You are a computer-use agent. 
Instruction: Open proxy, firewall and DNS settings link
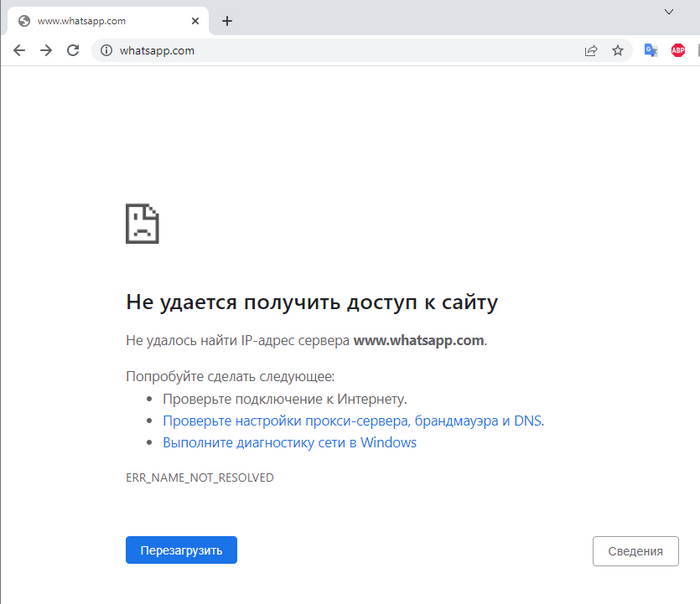352,421
